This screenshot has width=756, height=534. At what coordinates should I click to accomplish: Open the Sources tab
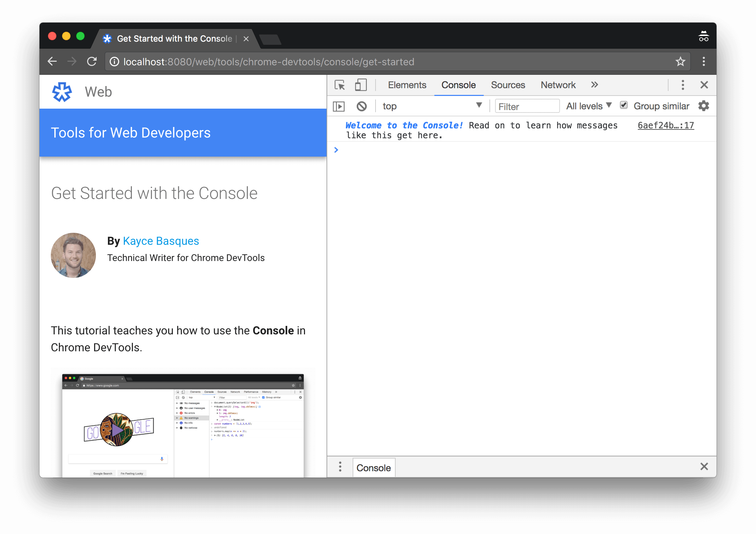508,85
